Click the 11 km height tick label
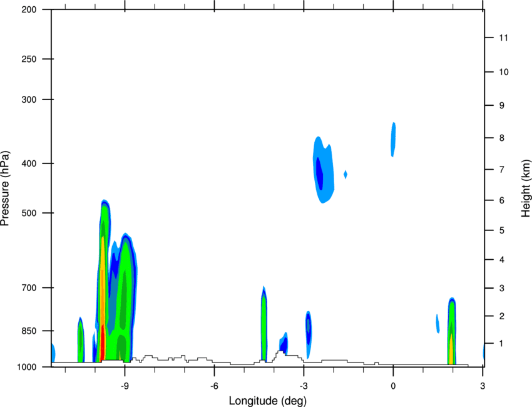This screenshot has width=532, height=407. (503, 38)
